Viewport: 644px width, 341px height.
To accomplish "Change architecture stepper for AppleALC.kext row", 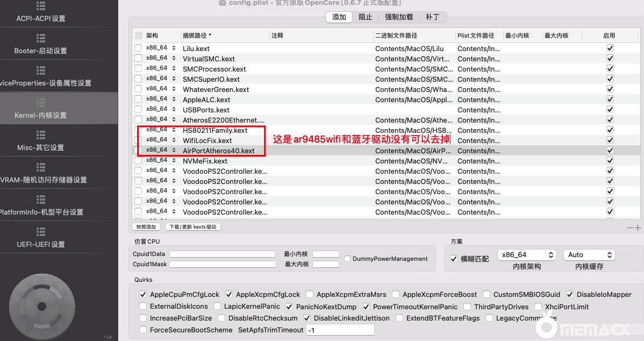I will (174, 100).
